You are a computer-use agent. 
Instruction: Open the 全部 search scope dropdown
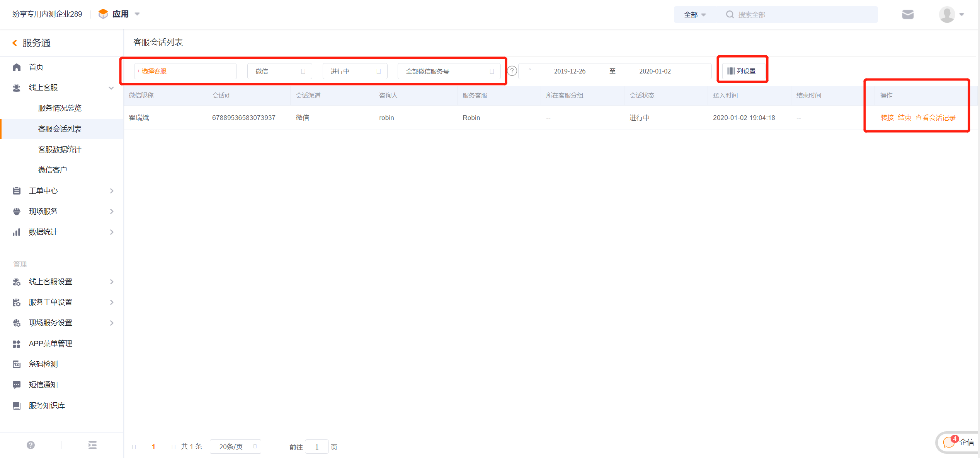coord(695,15)
